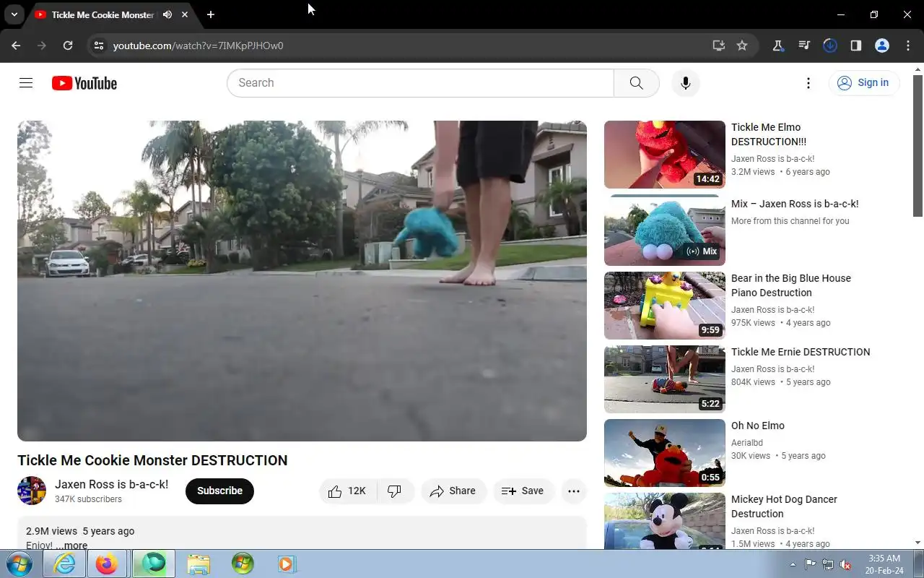Click the address bar URL
The image size is (924, 578).
(199, 46)
